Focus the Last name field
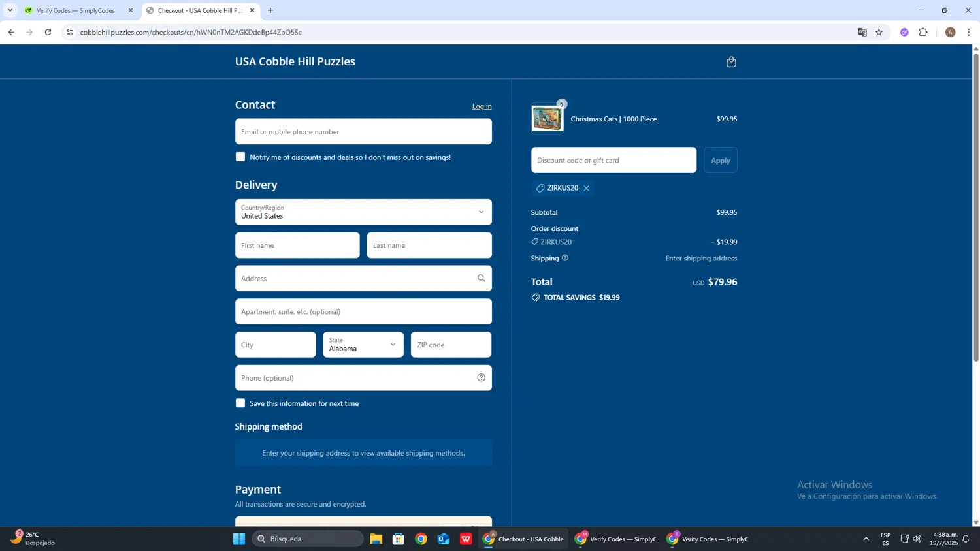Viewport: 980px width, 551px height. tap(429, 245)
